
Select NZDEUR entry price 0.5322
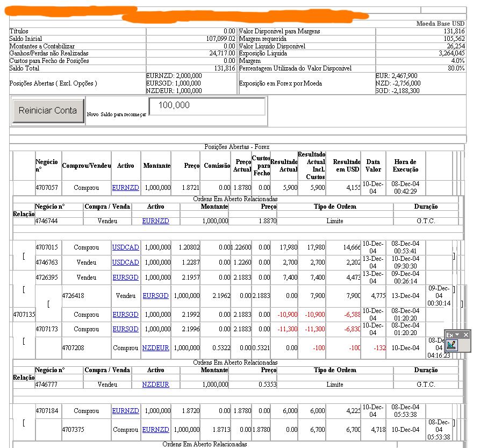click(x=221, y=348)
